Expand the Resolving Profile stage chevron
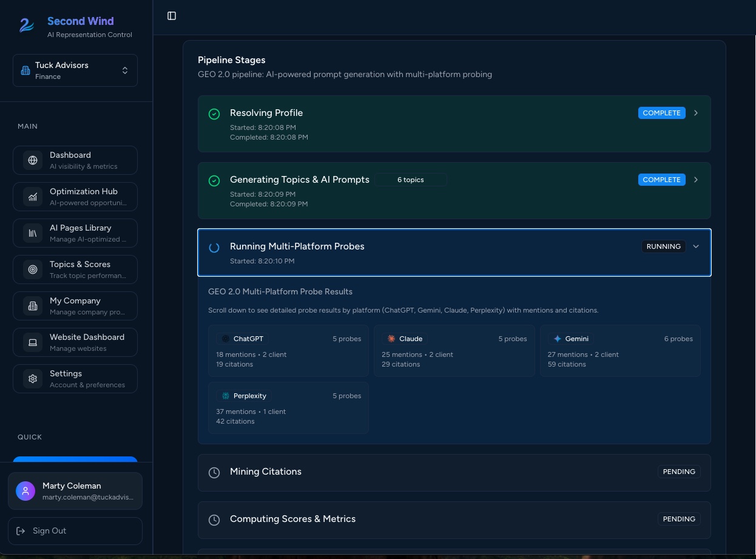Screen dimensions: 756x559 click(x=696, y=113)
